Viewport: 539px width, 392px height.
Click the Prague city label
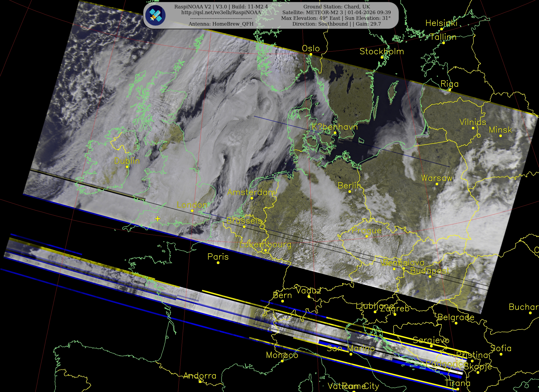tap(367, 230)
